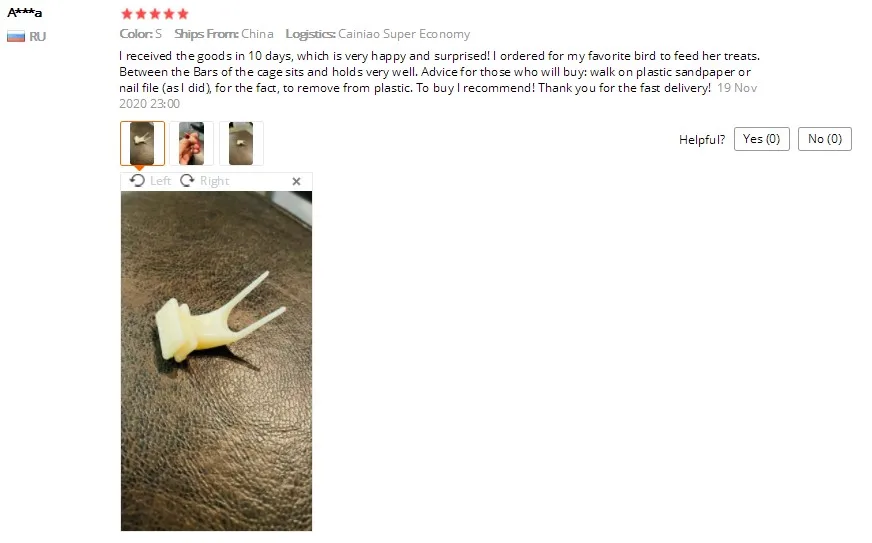Click the "Left" rotate label
This screenshot has width=872, height=543.
[x=160, y=181]
